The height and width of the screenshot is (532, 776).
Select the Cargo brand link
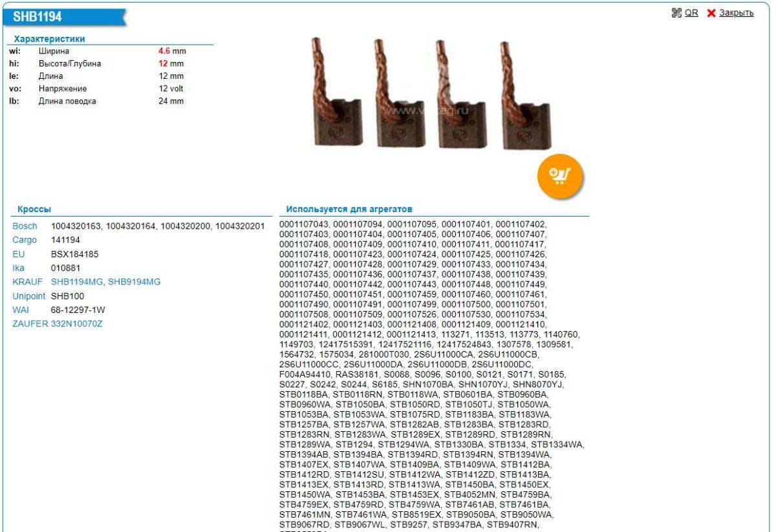pos(25,240)
